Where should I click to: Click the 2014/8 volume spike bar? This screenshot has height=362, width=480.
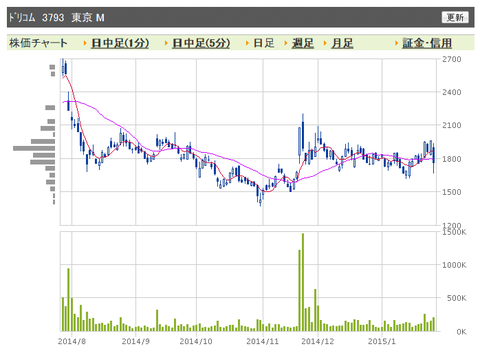click(68, 300)
